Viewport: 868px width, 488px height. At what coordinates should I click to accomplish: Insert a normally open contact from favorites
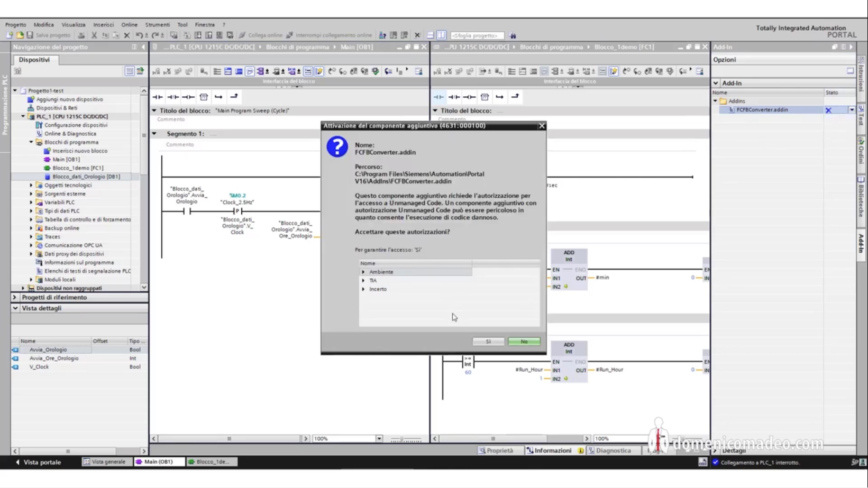pos(157,97)
